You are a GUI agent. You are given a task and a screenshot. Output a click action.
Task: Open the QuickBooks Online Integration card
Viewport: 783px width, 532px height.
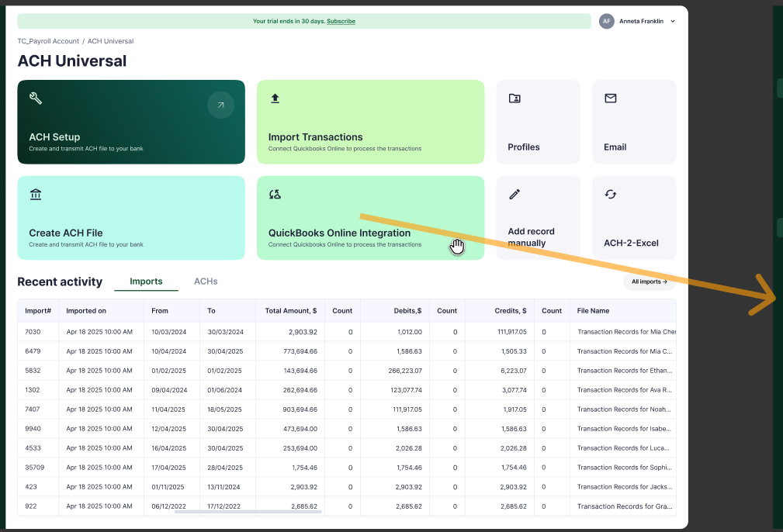370,218
